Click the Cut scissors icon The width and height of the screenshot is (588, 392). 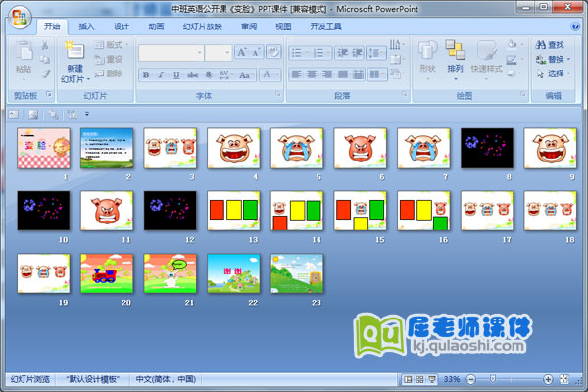pyautogui.click(x=45, y=45)
